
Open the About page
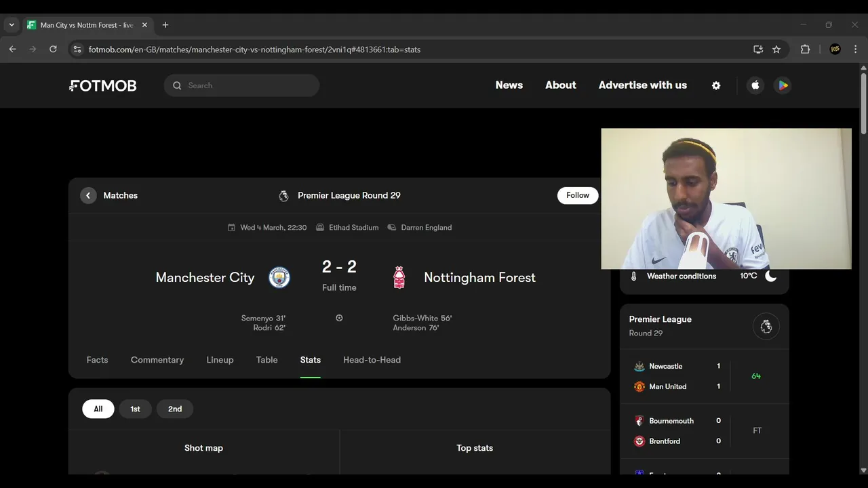point(561,85)
